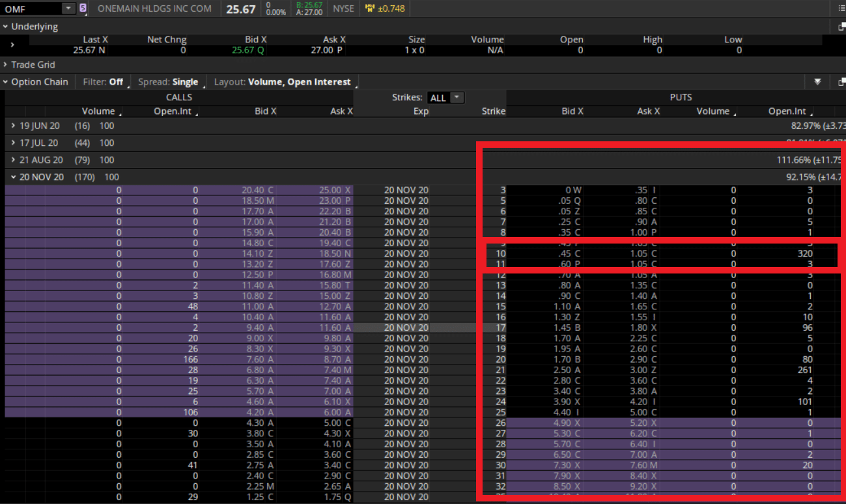Click put open interest 320 at strike 10
The width and height of the screenshot is (846, 504).
(x=804, y=253)
